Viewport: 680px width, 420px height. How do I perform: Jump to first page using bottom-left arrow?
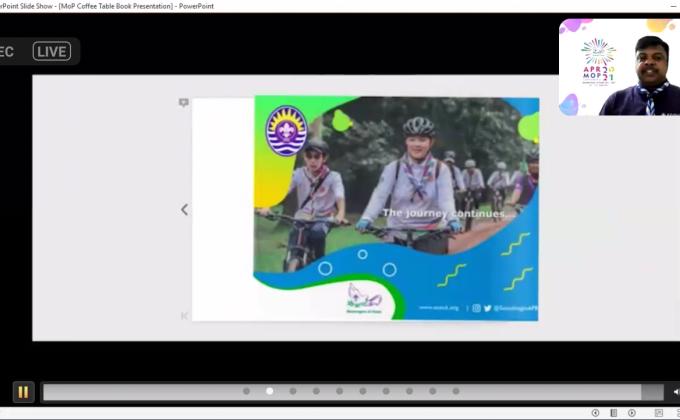click(x=184, y=316)
